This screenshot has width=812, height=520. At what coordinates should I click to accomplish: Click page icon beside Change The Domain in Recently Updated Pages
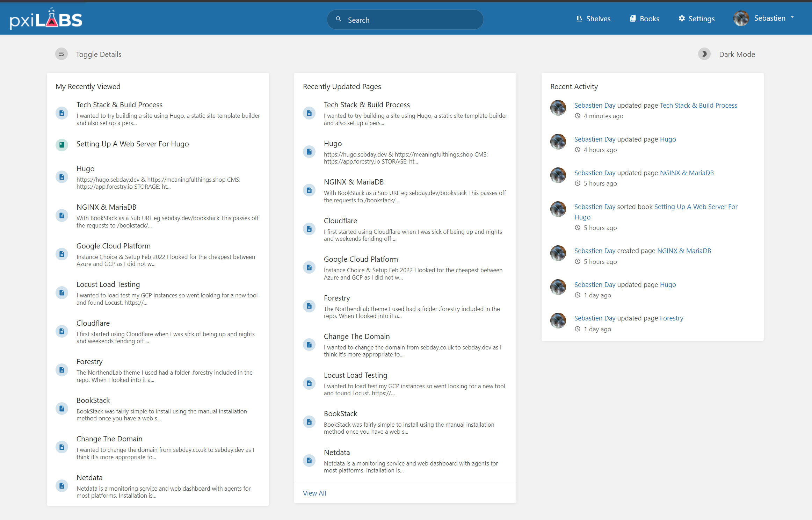click(x=309, y=345)
